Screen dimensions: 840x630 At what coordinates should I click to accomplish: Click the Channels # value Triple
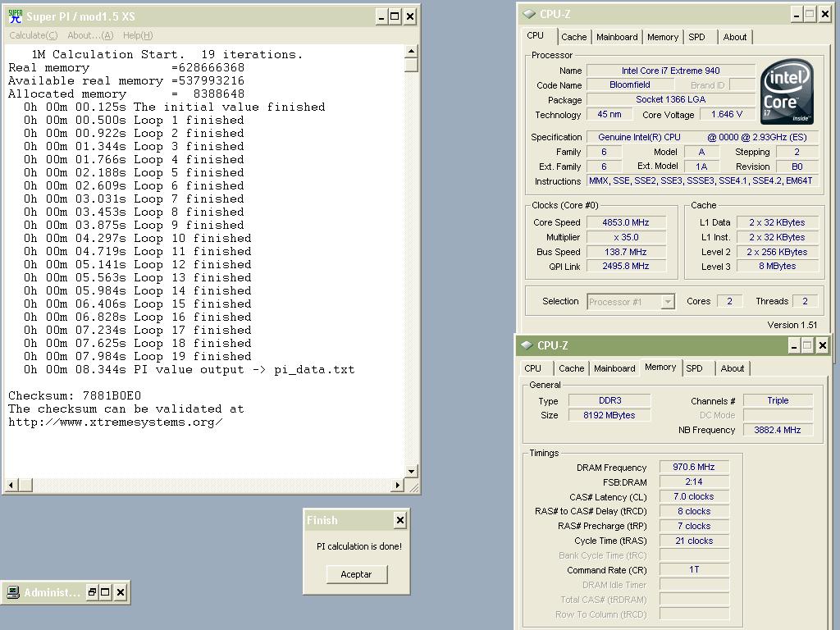tap(778, 400)
